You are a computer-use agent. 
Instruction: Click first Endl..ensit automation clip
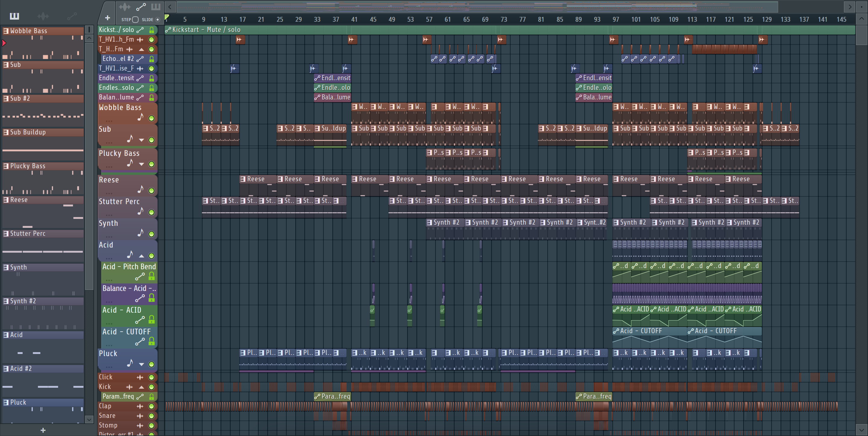pos(332,78)
